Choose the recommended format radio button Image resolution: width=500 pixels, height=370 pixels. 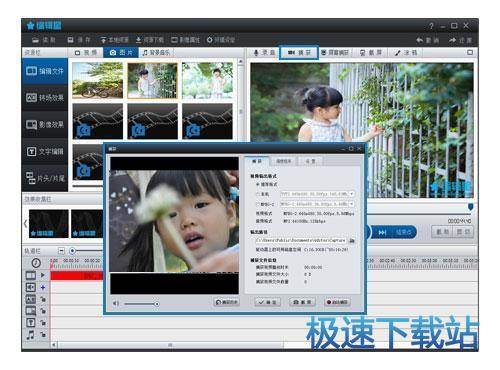tap(258, 184)
